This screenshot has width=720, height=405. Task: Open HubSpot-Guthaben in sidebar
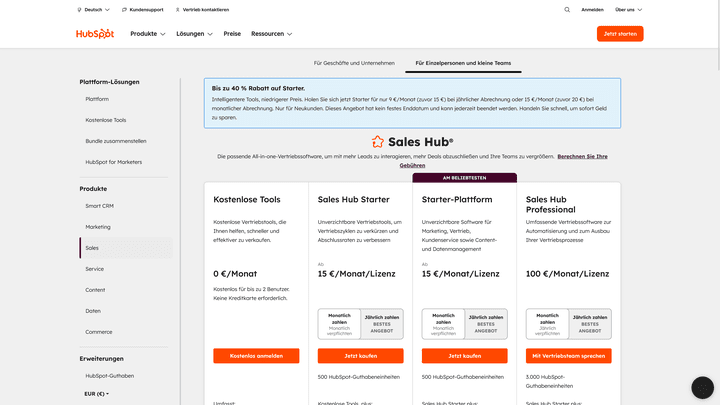110,376
